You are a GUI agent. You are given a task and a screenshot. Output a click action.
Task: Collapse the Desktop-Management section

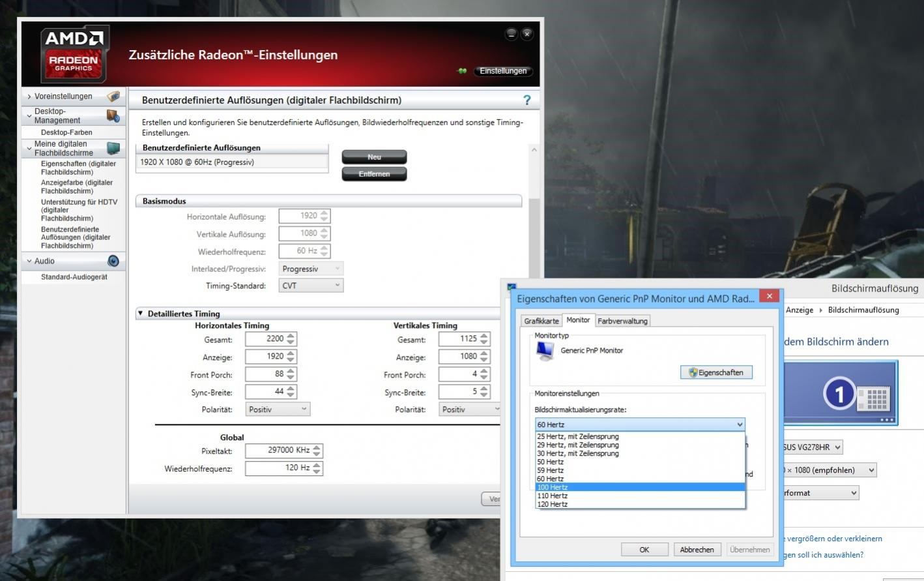point(29,116)
